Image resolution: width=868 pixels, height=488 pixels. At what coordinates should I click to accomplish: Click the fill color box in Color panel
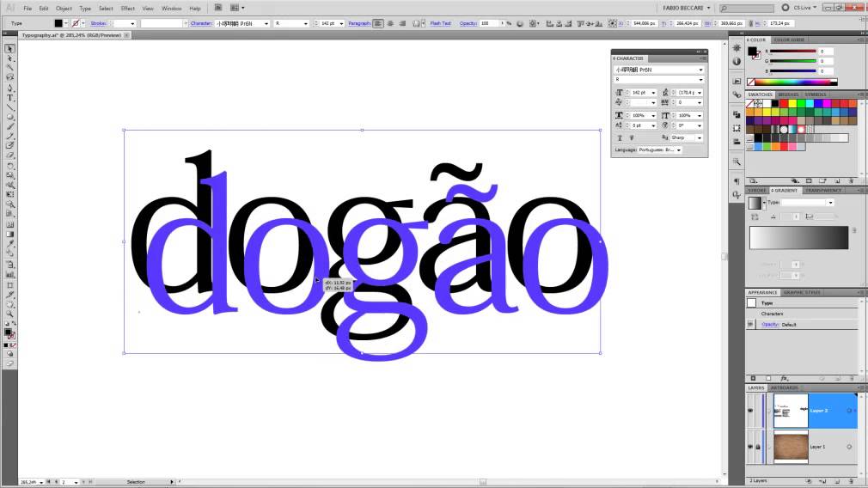coord(752,52)
